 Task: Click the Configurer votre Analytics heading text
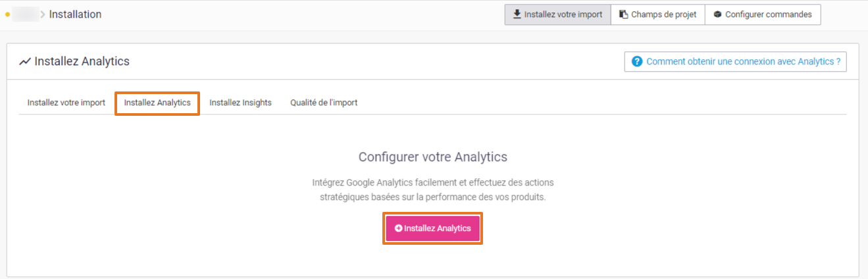tap(433, 157)
